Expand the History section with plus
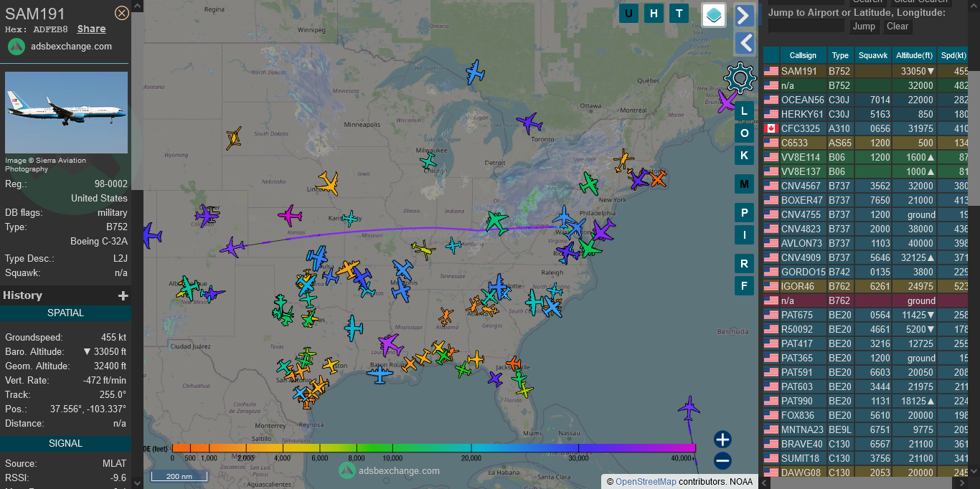 click(123, 295)
